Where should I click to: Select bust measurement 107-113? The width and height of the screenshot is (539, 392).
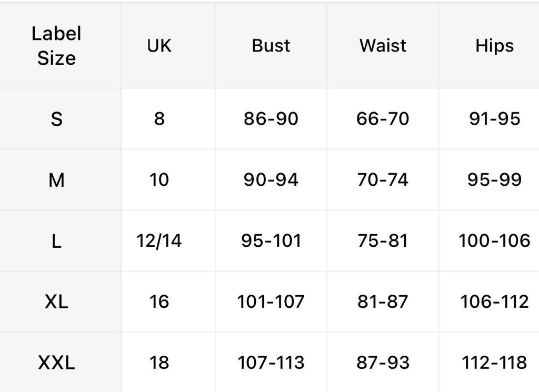tap(271, 363)
